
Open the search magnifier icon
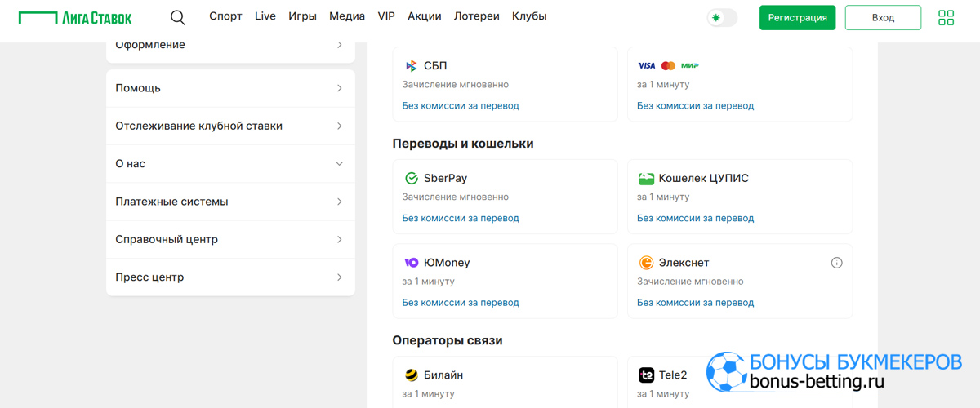pyautogui.click(x=178, y=17)
